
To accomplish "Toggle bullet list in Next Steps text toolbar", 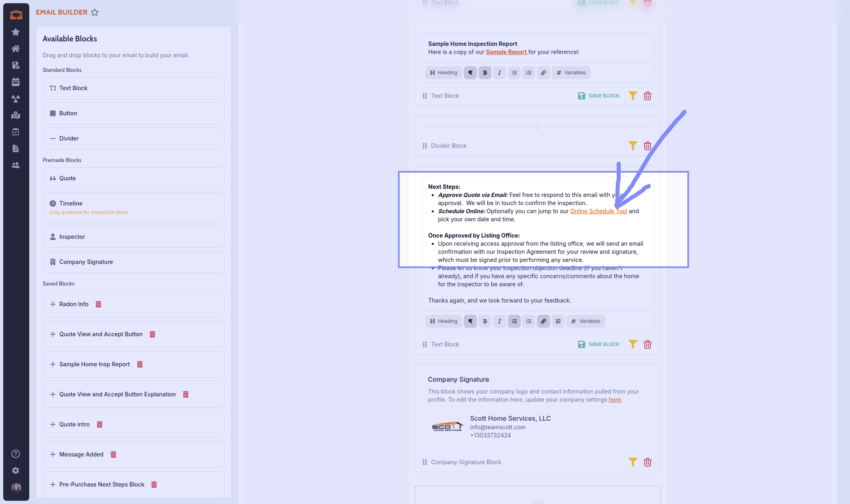I will (x=514, y=321).
